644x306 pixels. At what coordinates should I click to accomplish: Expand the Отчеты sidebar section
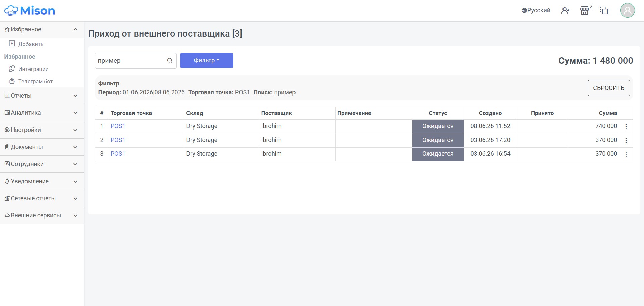tap(42, 96)
